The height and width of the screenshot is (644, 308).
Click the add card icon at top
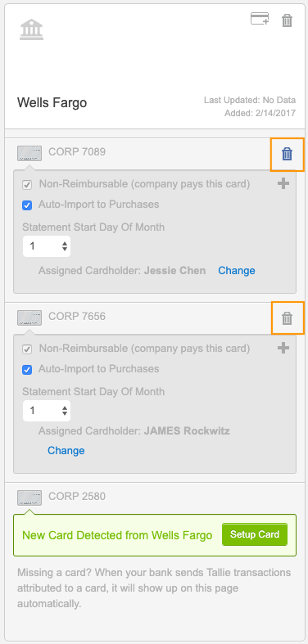[x=260, y=19]
